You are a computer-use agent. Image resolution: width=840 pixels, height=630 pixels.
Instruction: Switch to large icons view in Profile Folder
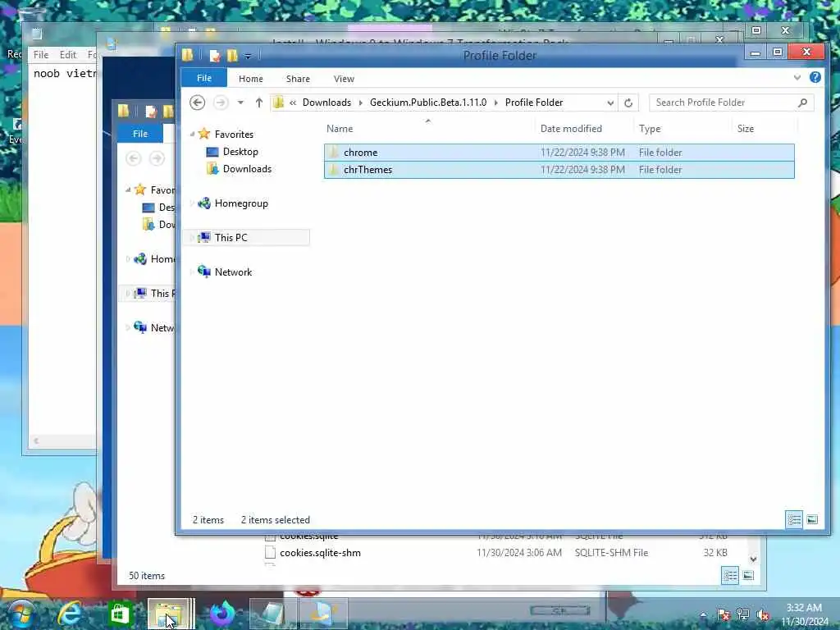[812, 519]
